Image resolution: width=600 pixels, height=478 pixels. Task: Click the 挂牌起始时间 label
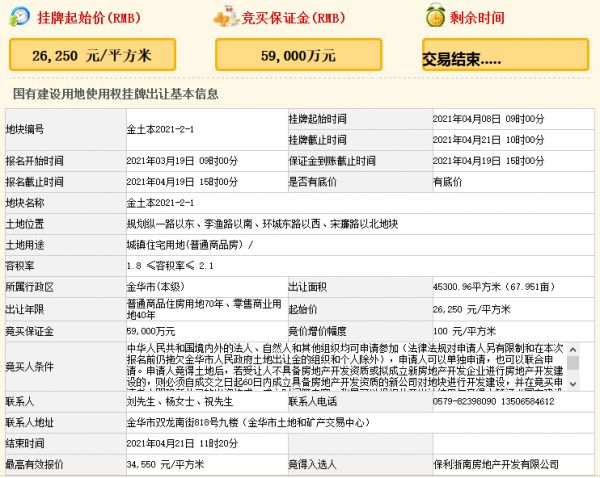[x=317, y=119]
